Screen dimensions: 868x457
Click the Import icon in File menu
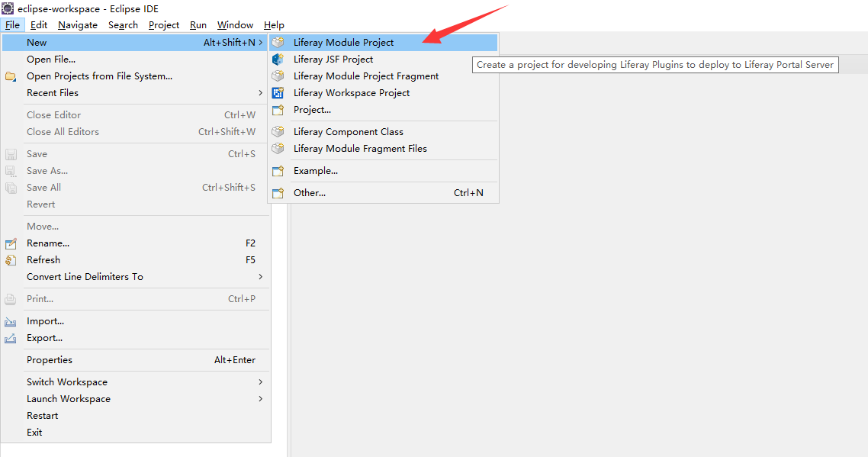(x=11, y=321)
